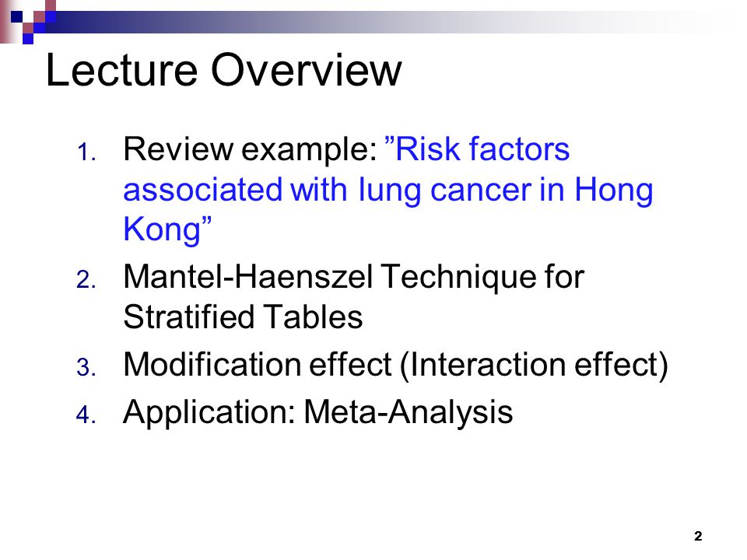
Task: Select 'Review example:' text in item one
Action: (250, 150)
